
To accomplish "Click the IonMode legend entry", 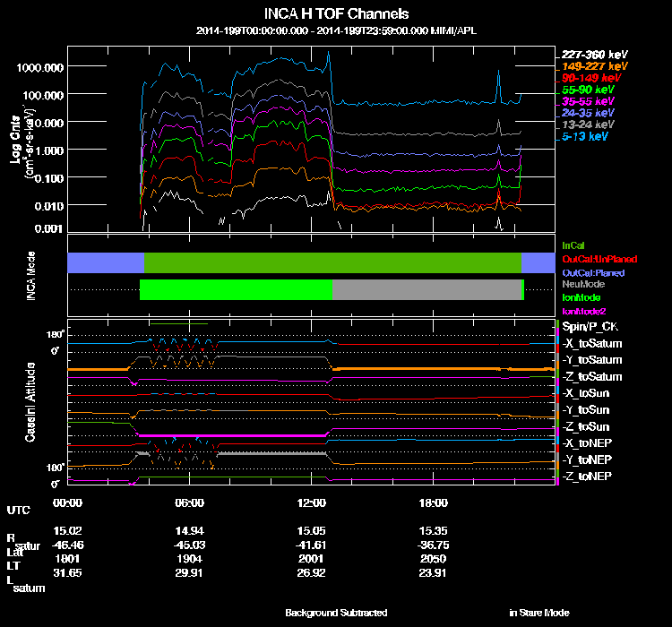I will 582,297.
